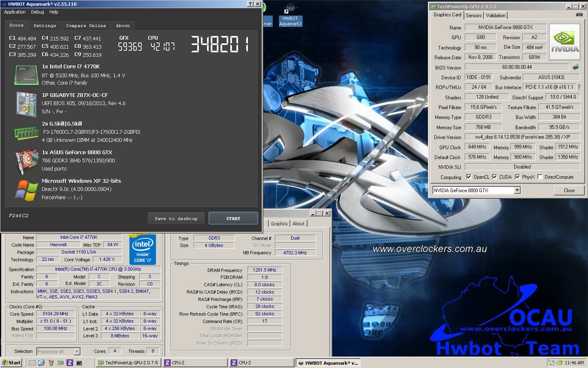Open the Windows Start menu
Image resolution: width=588 pixels, height=368 pixels.
[11, 363]
